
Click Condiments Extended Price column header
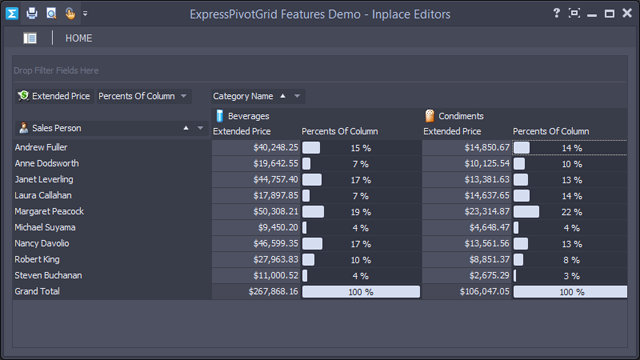tap(467, 131)
